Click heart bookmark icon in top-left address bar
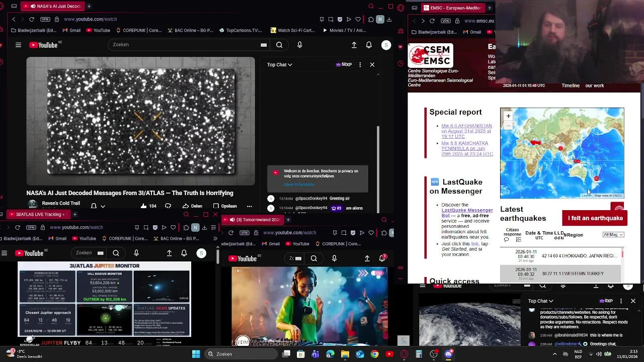The width and height of the screenshot is (644, 362). coord(358,19)
